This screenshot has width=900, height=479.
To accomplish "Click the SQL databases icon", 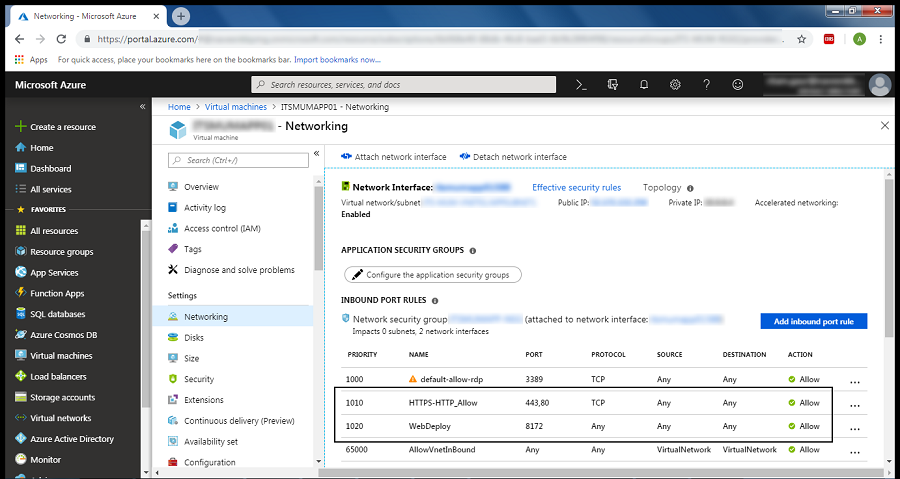I will (21, 314).
